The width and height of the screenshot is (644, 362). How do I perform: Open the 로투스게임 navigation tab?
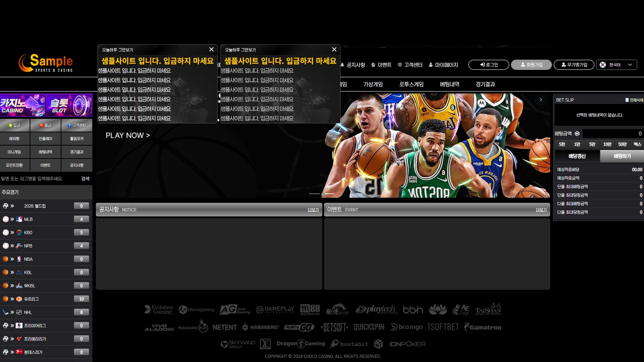(x=411, y=84)
